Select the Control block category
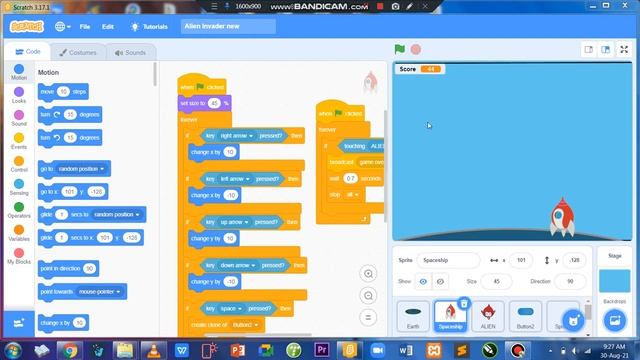 click(19, 164)
